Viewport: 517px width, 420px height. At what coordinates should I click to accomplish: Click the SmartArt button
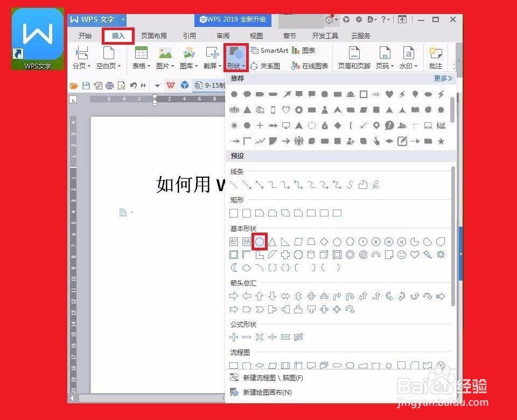pyautogui.click(x=269, y=50)
